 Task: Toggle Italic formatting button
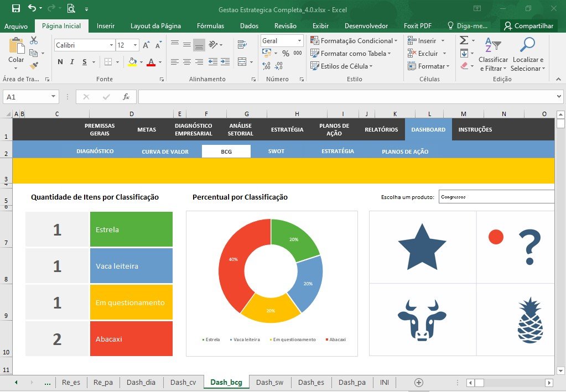[72, 62]
